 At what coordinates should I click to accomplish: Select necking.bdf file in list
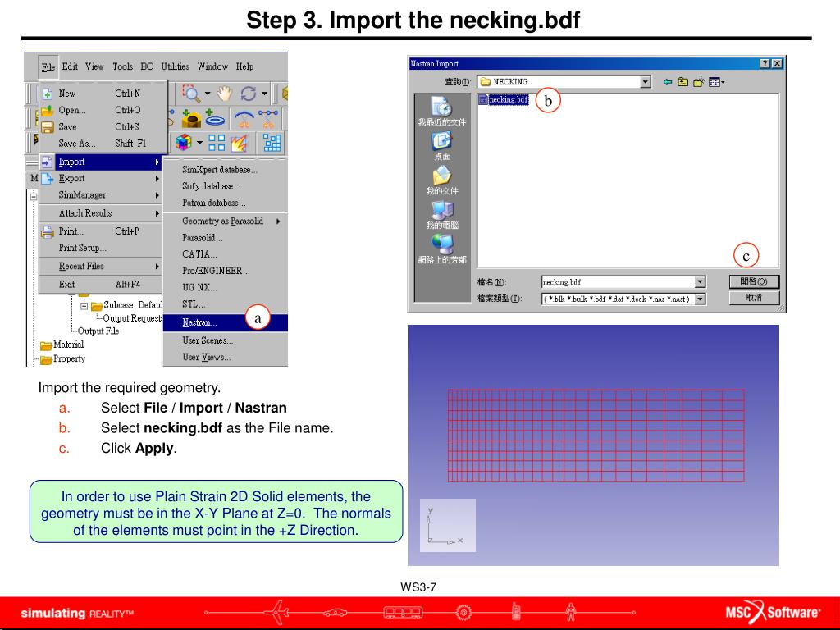coord(504,99)
